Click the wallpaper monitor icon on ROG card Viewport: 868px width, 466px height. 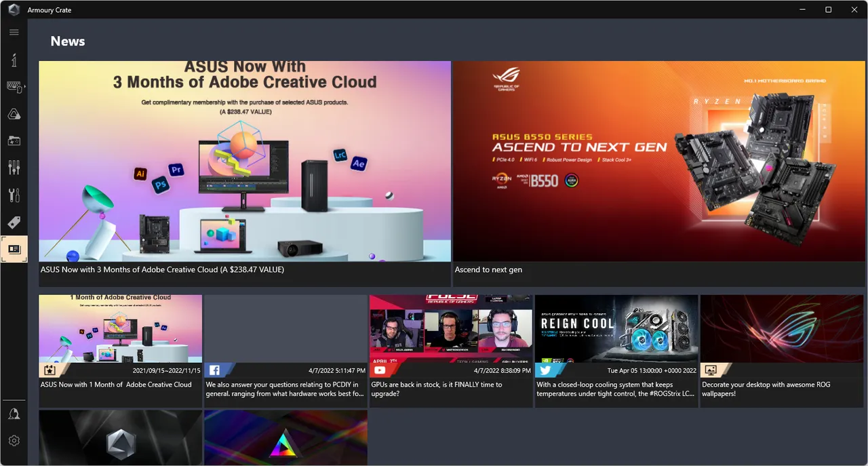point(711,370)
